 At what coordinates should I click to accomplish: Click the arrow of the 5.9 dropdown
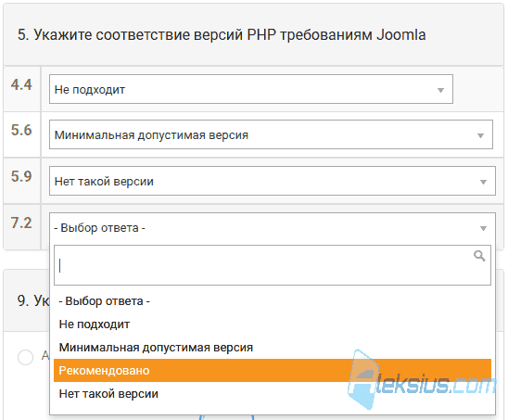[x=483, y=182]
